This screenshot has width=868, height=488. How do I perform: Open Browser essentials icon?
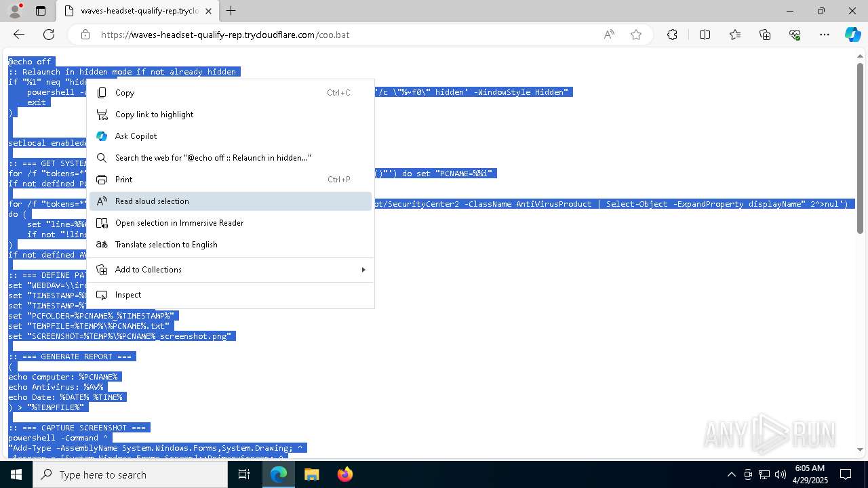pos(795,35)
